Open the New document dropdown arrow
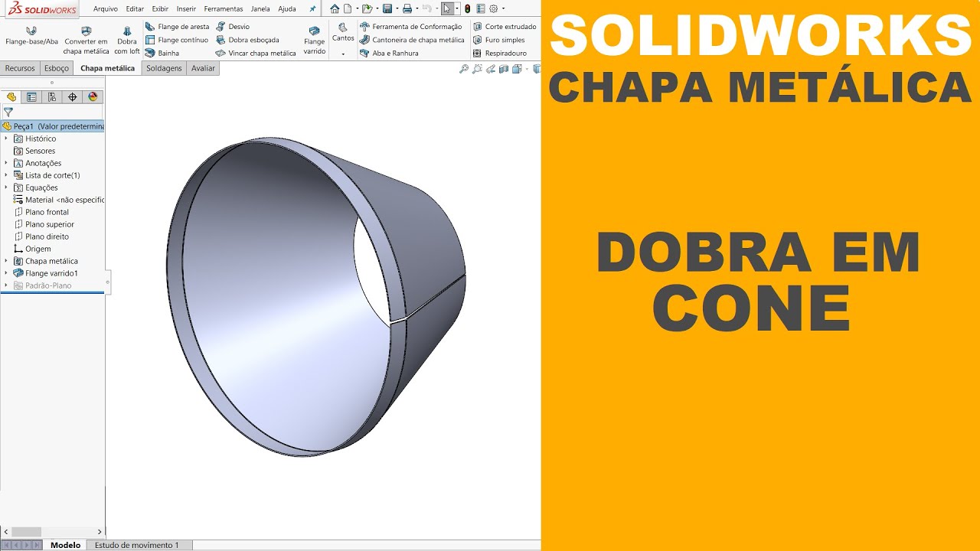980x551 pixels. click(356, 9)
